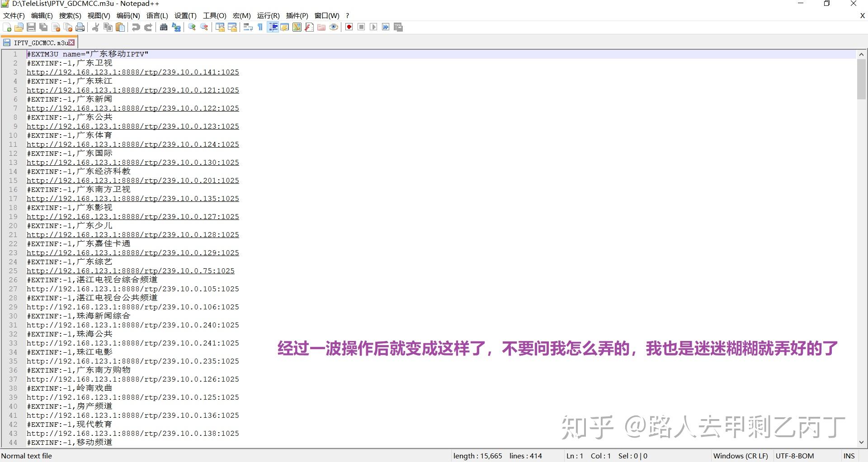Undo the last edit
The width and height of the screenshot is (868, 462).
click(x=136, y=27)
